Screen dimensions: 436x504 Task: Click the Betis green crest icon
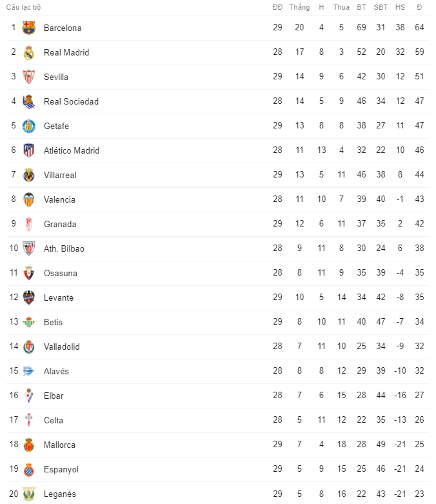[x=29, y=322]
